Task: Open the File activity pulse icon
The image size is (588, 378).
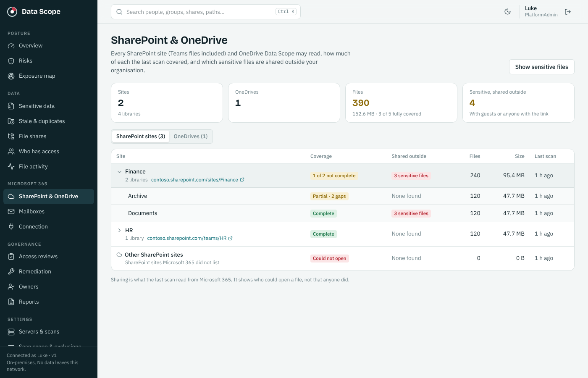Action: (11, 167)
